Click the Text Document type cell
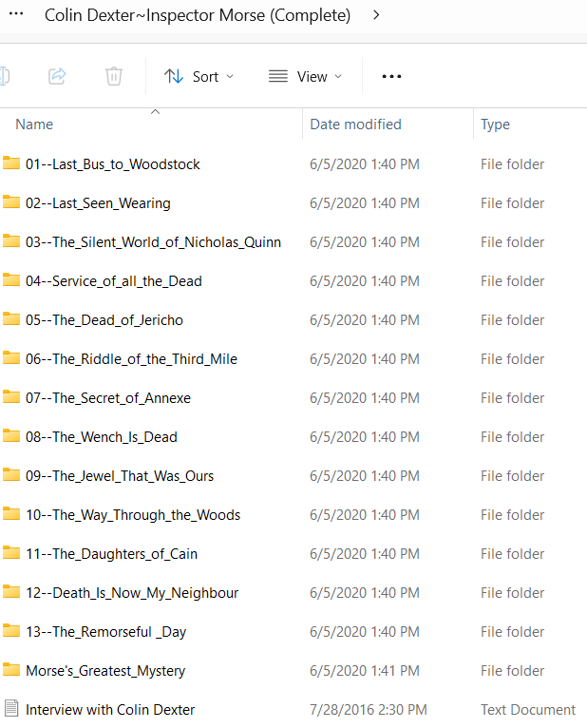Screen dimensions: 587x728 528,710
